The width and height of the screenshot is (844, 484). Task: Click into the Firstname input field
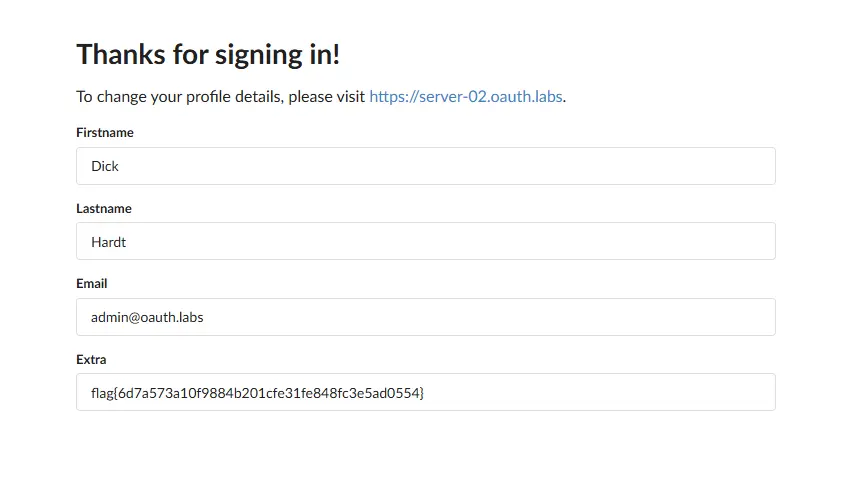[x=425, y=166]
